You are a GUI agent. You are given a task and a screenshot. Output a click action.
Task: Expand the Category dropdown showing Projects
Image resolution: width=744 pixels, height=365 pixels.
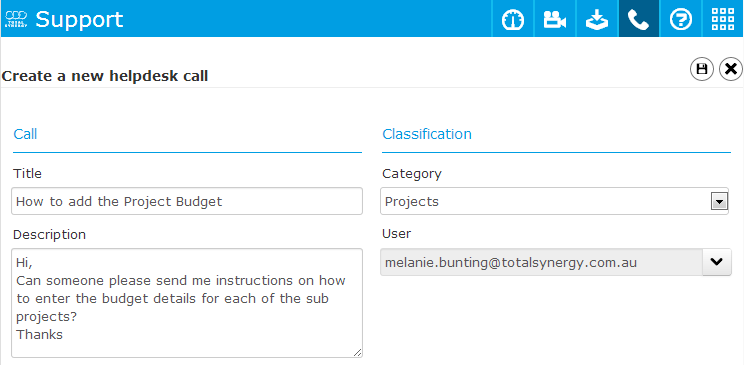(x=719, y=202)
